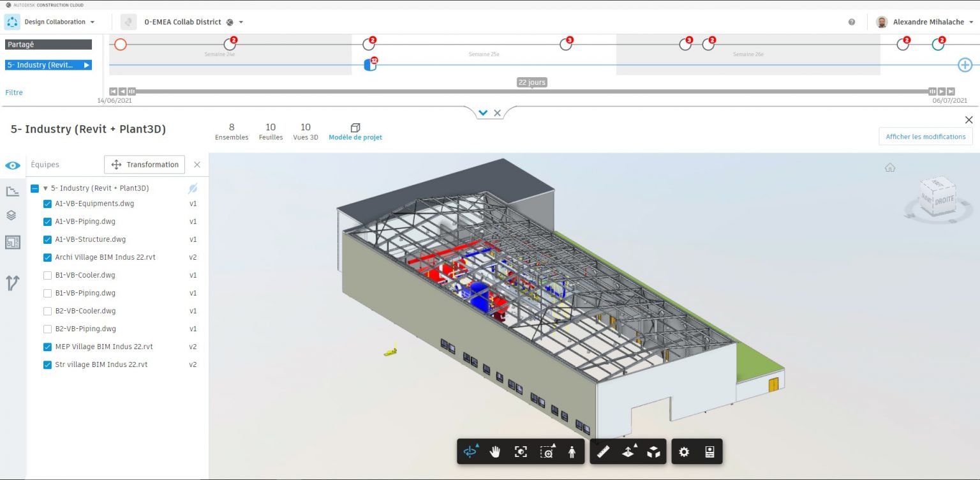The height and width of the screenshot is (480, 980).
Task: Click Afficher les modifications button
Action: 925,137
